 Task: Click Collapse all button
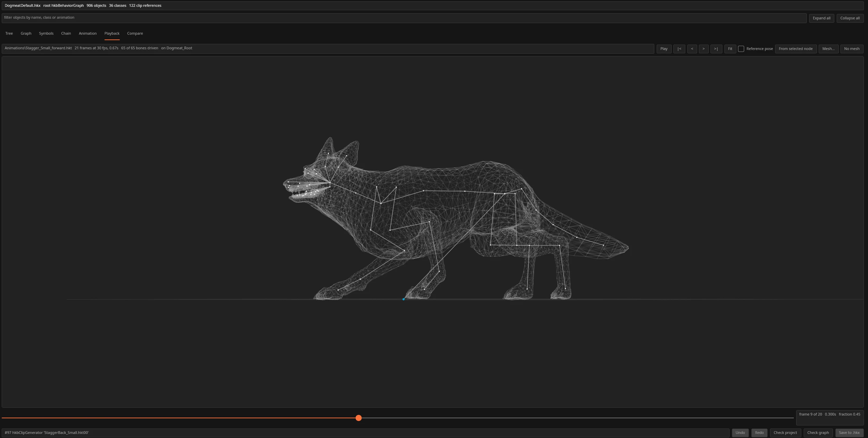tap(850, 18)
